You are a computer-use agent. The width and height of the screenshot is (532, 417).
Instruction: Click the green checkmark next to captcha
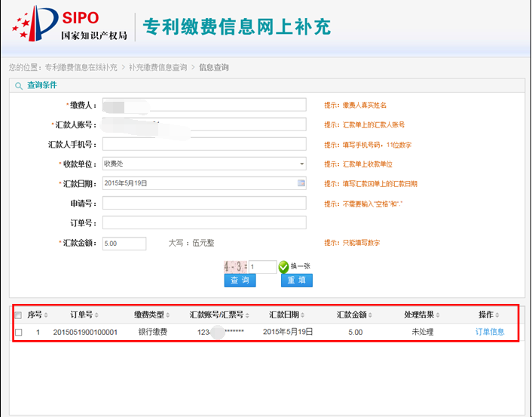[x=283, y=267]
